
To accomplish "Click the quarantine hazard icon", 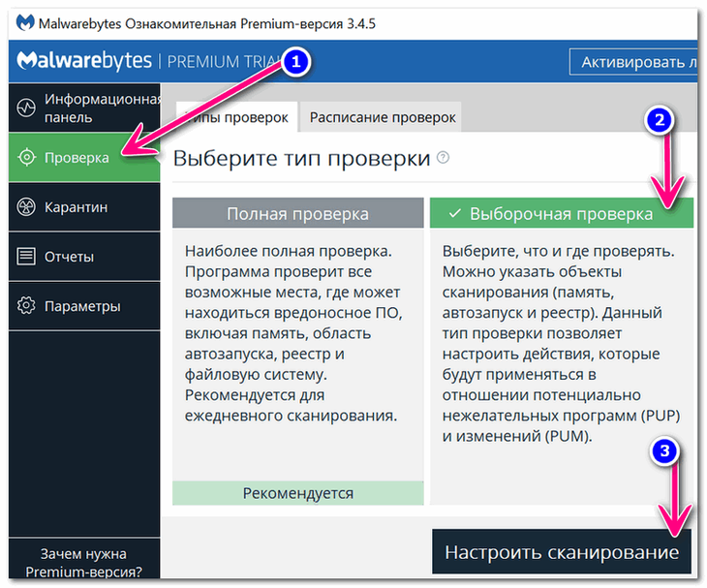I will 26,207.
